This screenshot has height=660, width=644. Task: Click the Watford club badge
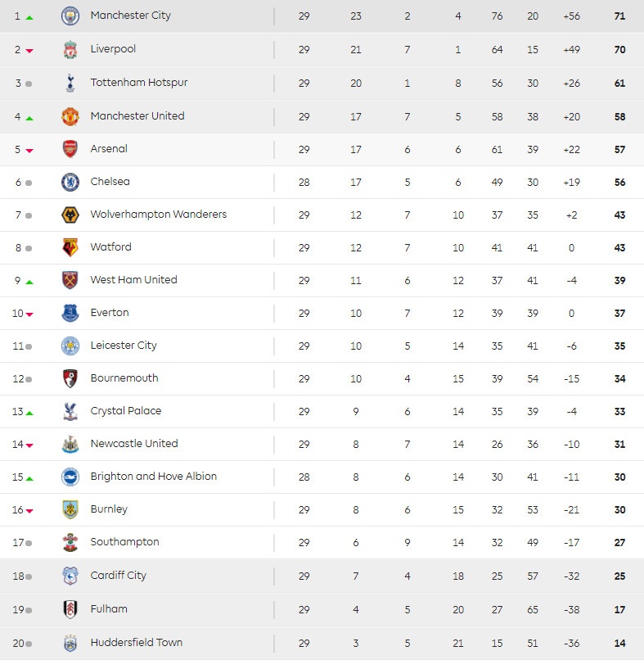tap(70, 247)
